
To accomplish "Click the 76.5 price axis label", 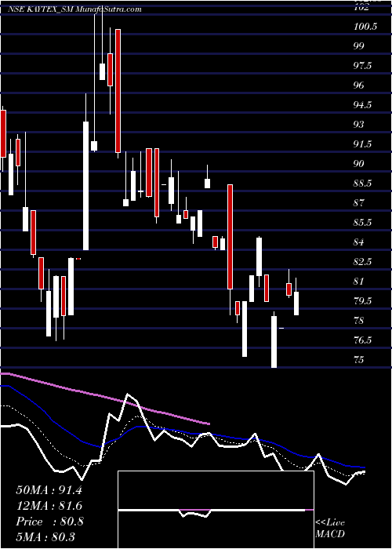I will (x=362, y=340).
